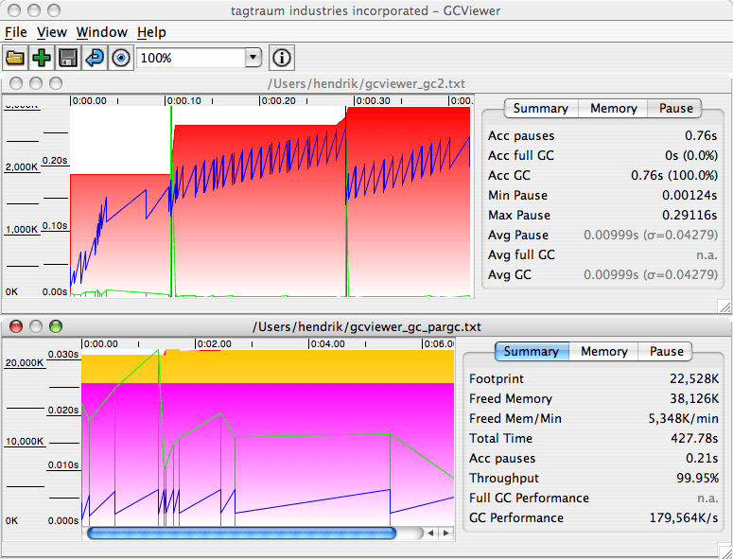Click inside the 100% zoom field
The height and width of the screenshot is (560, 733).
click(x=189, y=59)
